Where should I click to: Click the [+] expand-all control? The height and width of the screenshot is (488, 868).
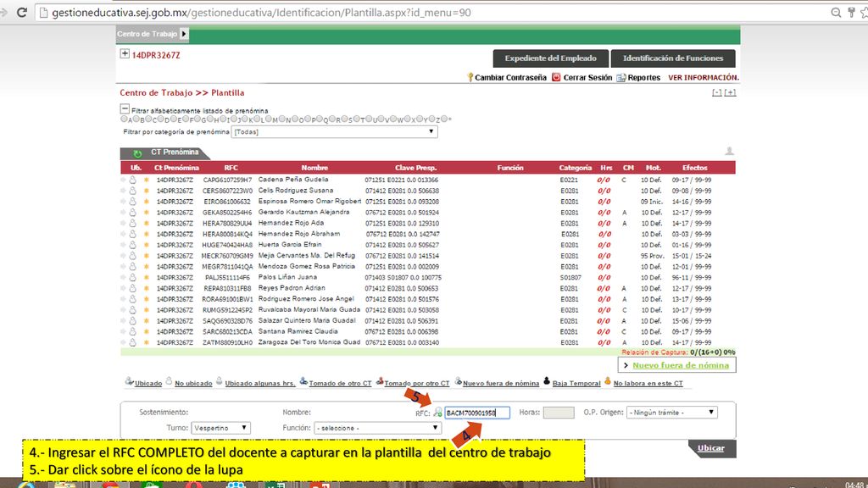[x=731, y=92]
